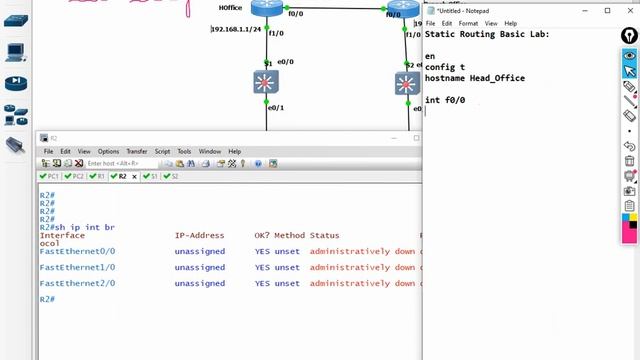Viewport: 640px width, 360px height.
Task: Select the eraser tool in annotation bar
Action: [629, 116]
